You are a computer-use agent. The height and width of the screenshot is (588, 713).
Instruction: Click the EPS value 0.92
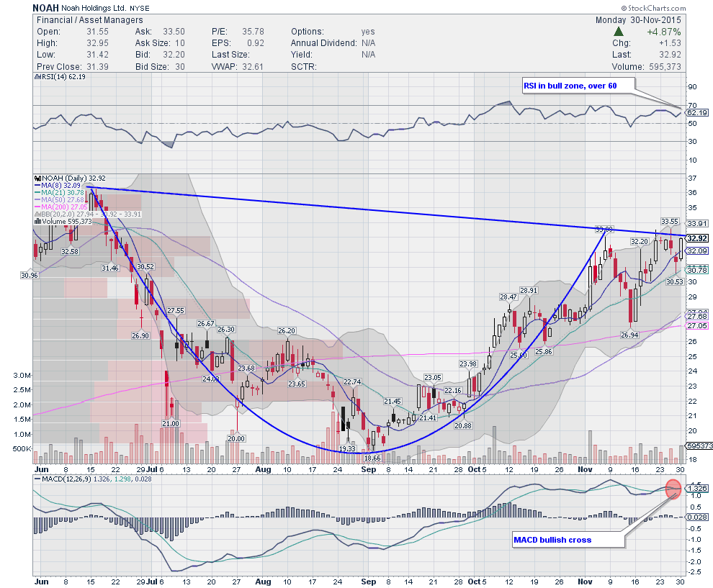(x=256, y=43)
